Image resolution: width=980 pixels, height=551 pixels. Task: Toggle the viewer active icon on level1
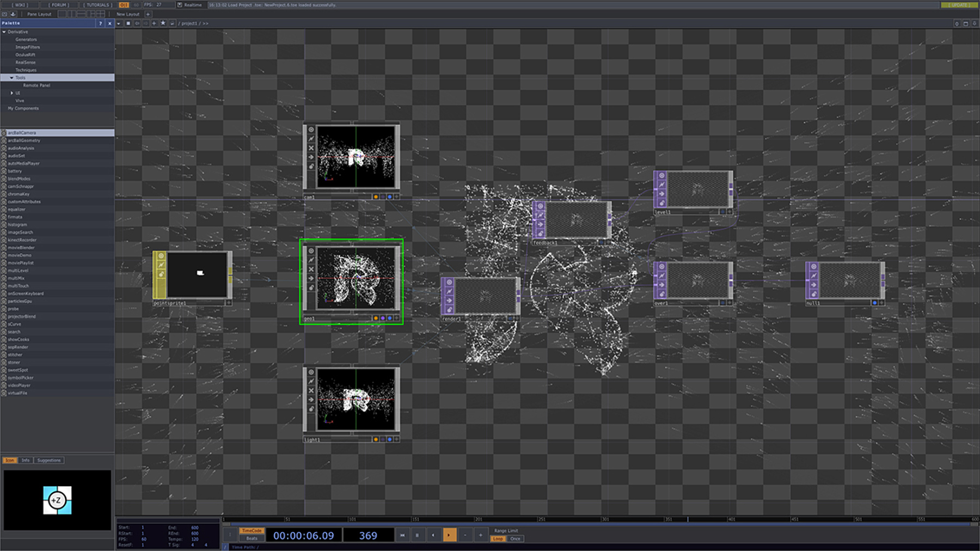(x=661, y=175)
